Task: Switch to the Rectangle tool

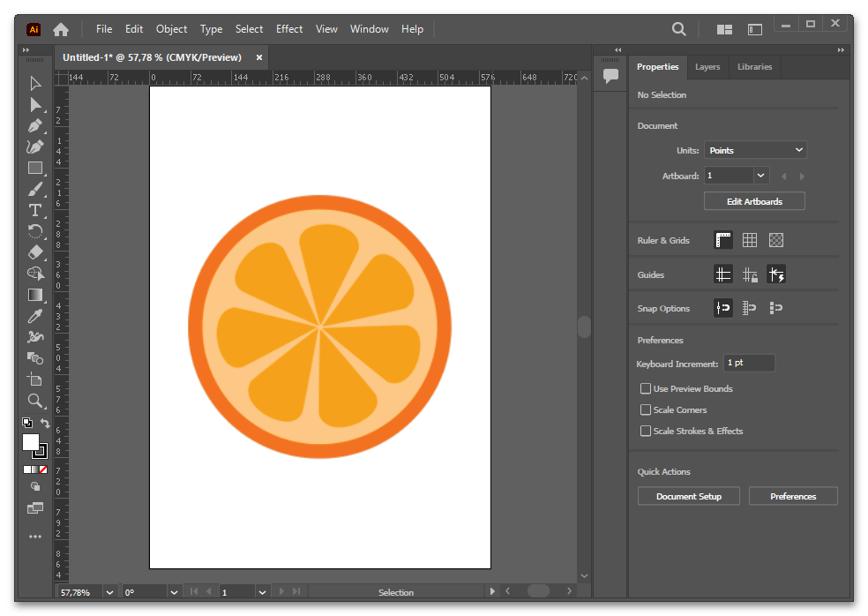Action: click(x=35, y=168)
